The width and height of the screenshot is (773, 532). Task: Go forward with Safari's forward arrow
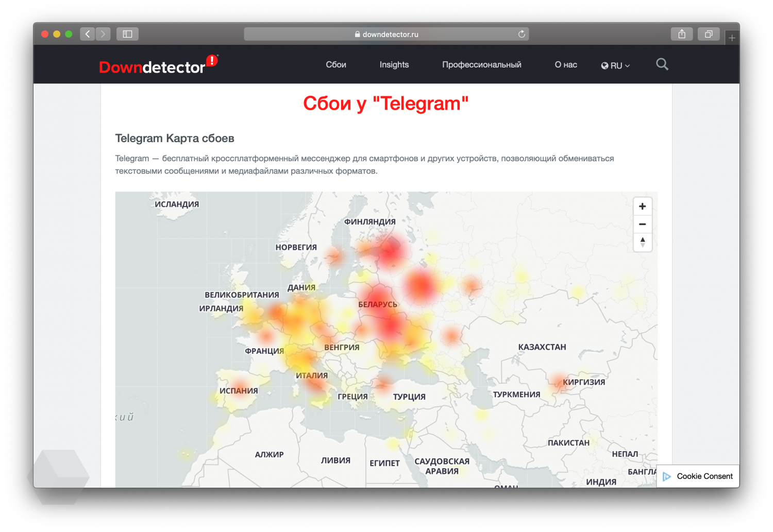tap(103, 34)
